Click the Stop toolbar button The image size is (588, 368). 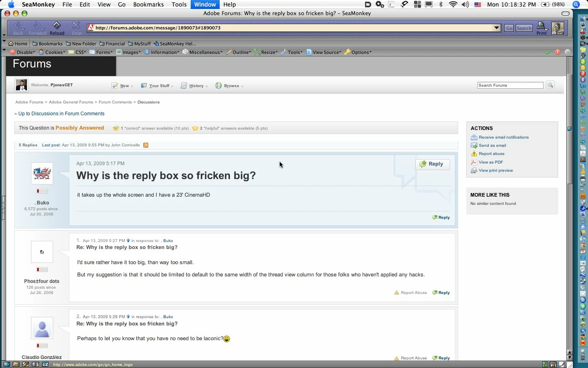[76, 28]
